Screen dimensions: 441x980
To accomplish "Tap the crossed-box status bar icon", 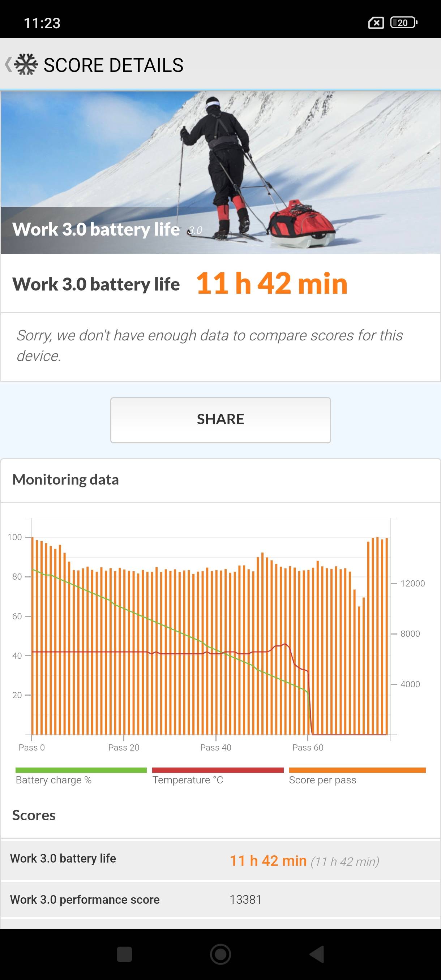I will click(x=376, y=23).
